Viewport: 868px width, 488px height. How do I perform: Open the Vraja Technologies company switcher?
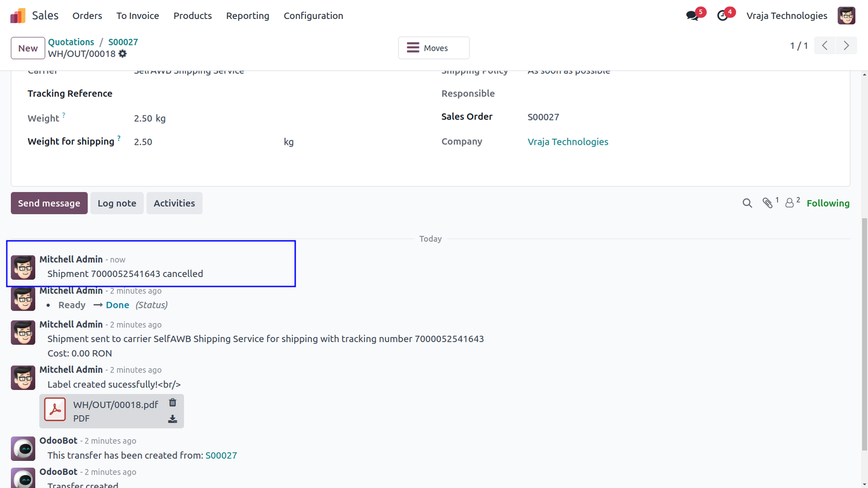pyautogui.click(x=787, y=16)
